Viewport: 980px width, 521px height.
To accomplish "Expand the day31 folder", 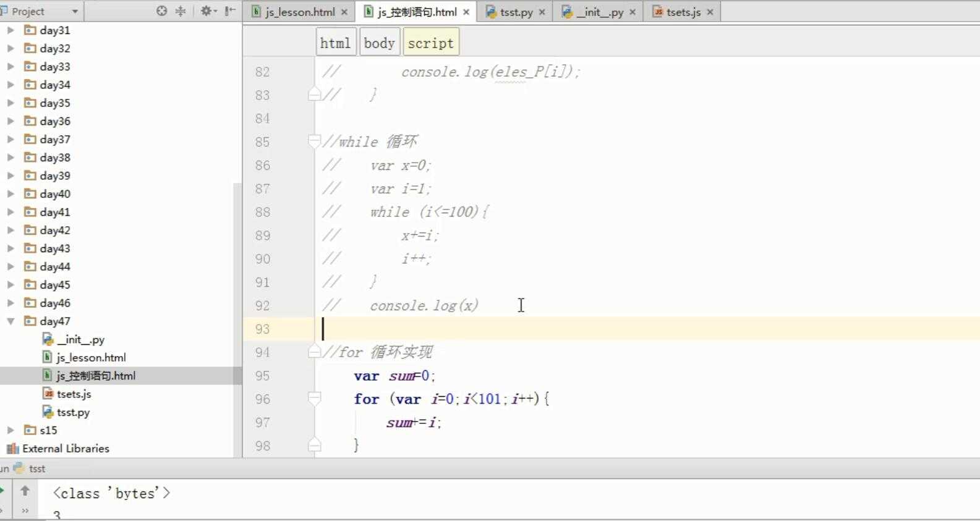I will (10, 30).
